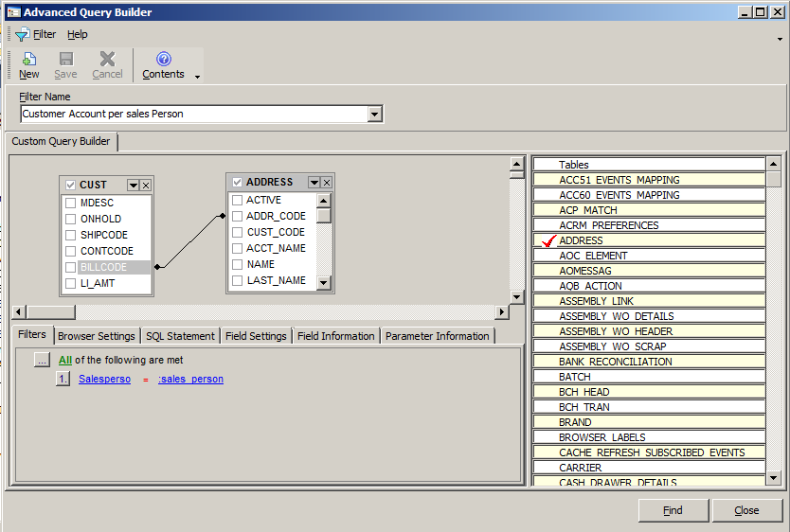
Task: Check the CUST_CODE field checkbox
Action: 238,232
